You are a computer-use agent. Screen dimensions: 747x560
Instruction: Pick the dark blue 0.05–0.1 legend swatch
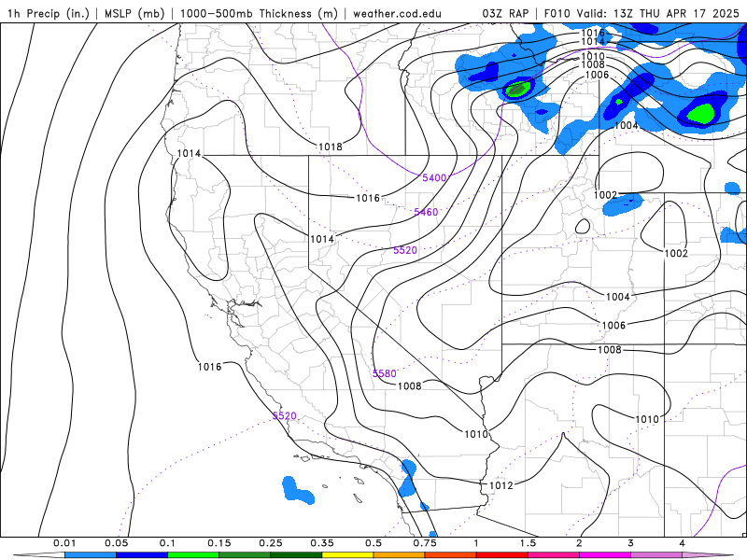(x=142, y=555)
